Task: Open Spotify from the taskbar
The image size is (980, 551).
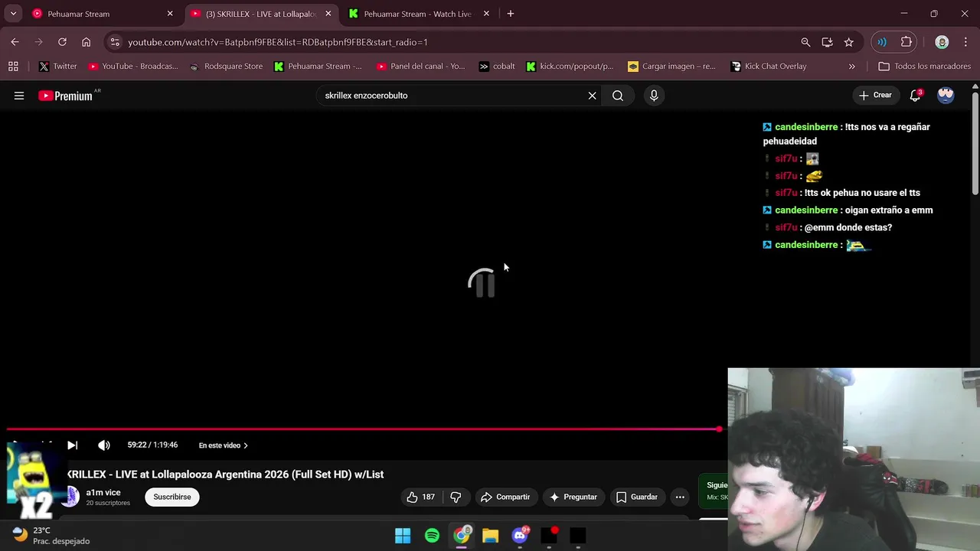Action: click(432, 536)
